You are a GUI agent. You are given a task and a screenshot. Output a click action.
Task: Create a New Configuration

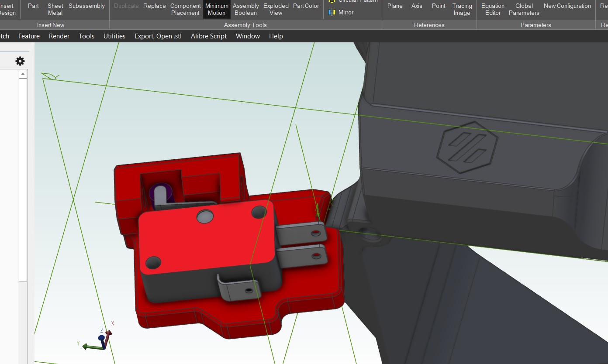pyautogui.click(x=567, y=6)
